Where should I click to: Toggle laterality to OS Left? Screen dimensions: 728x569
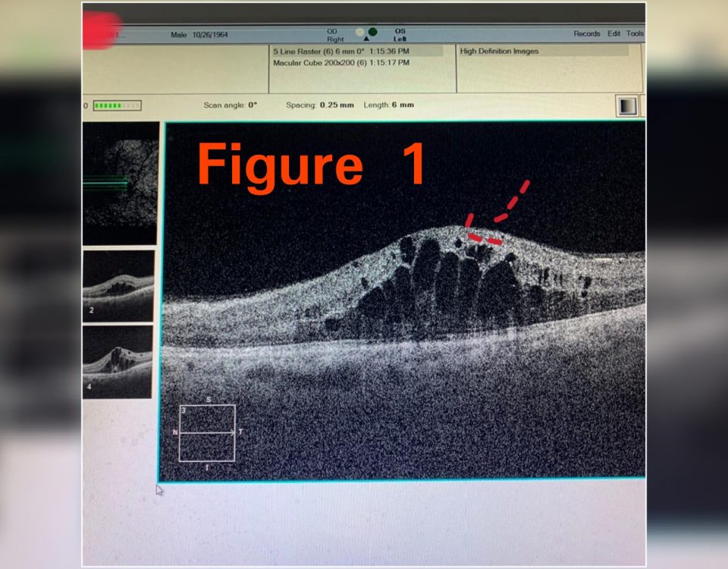click(400, 33)
